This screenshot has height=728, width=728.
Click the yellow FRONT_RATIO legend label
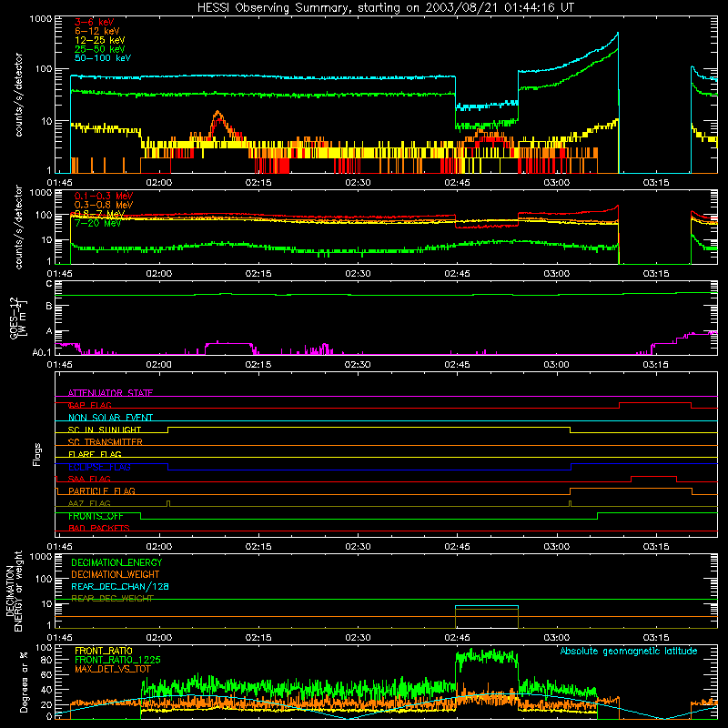click(104, 651)
